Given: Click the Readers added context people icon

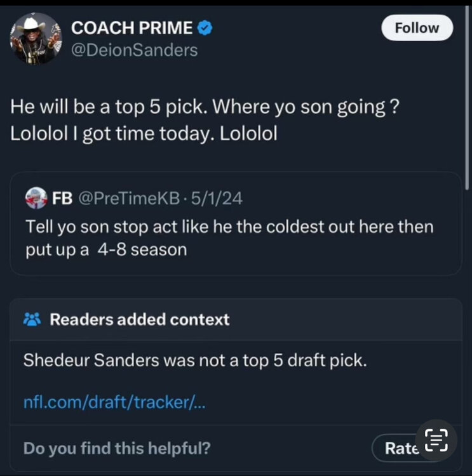Looking at the screenshot, I should pos(32,319).
